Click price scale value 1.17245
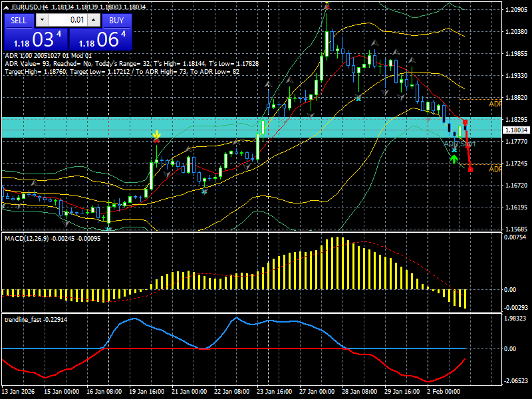 517,164
